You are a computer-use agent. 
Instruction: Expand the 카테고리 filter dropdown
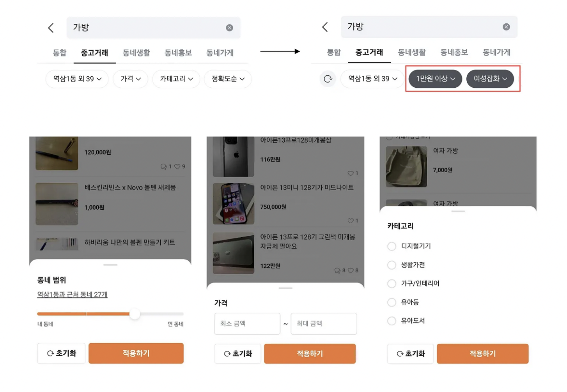pyautogui.click(x=176, y=79)
